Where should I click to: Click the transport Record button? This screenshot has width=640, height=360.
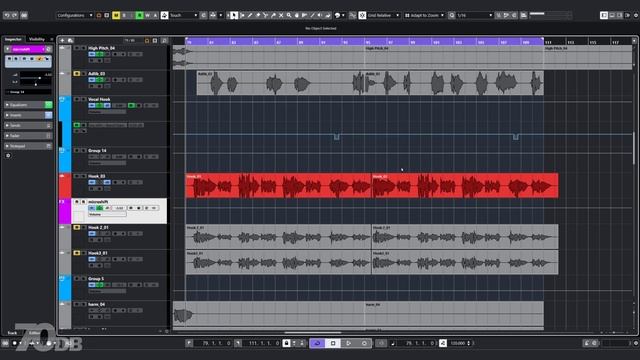click(x=364, y=343)
